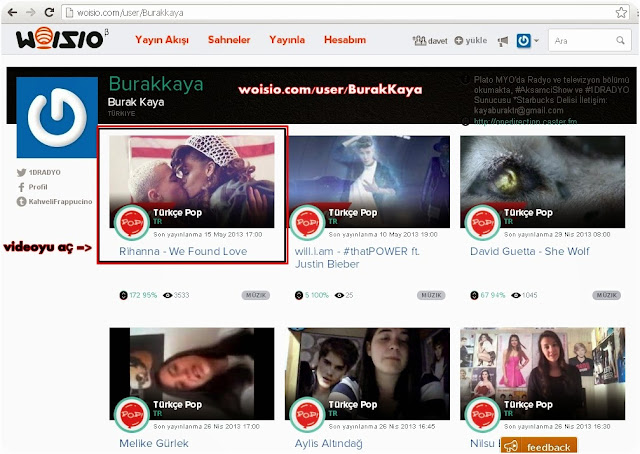
Task: Open the Melike Gürlek title link
Action: tap(154, 443)
